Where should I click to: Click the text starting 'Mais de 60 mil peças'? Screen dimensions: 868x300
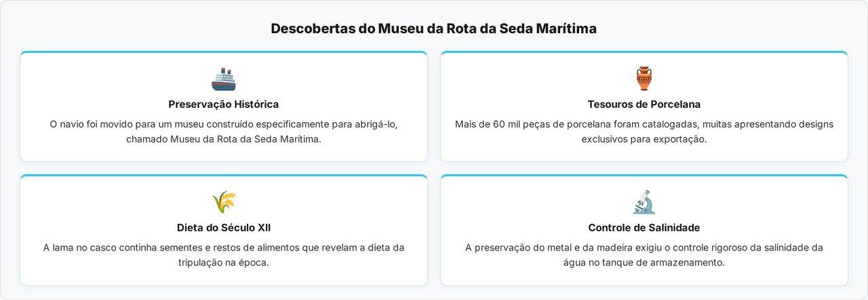pyautogui.click(x=644, y=124)
